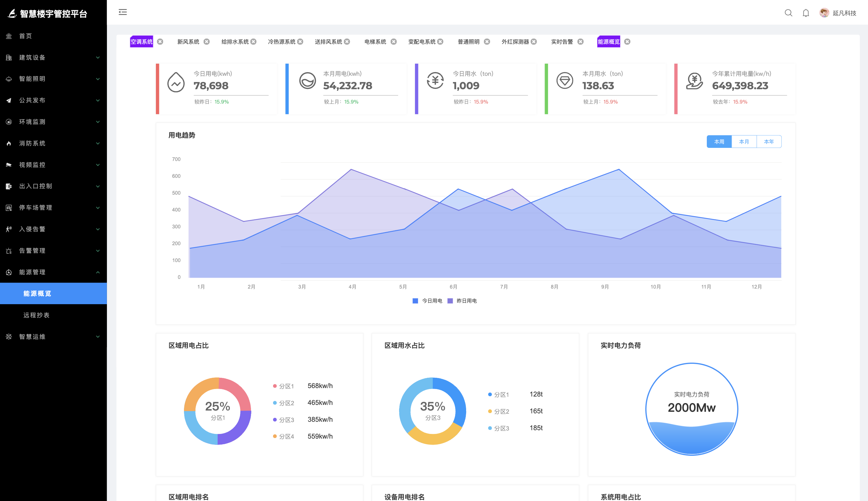Switch trend chart to 本月
The width and height of the screenshot is (868, 501).
pos(744,141)
